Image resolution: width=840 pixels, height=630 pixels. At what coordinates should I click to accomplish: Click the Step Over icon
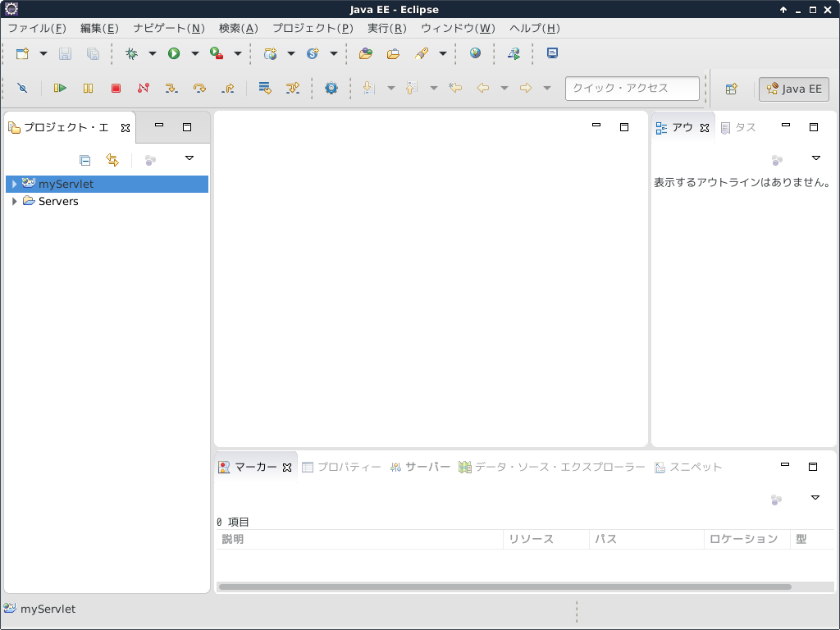(200, 88)
